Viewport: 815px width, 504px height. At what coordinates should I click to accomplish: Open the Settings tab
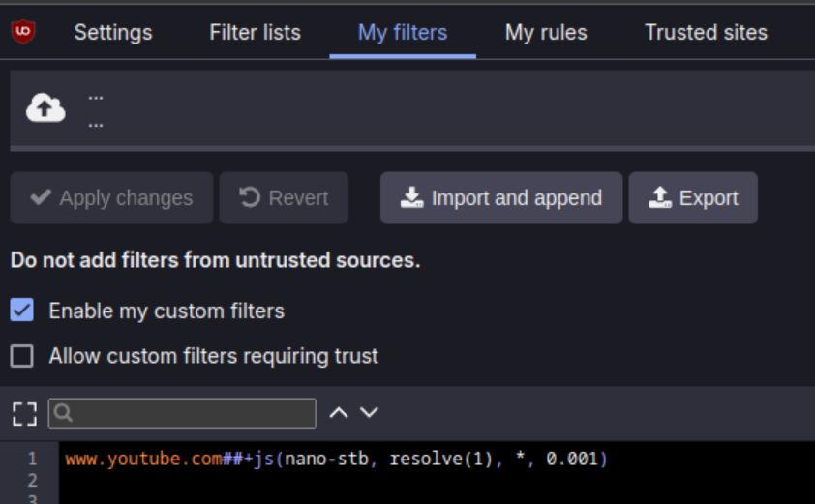click(113, 33)
